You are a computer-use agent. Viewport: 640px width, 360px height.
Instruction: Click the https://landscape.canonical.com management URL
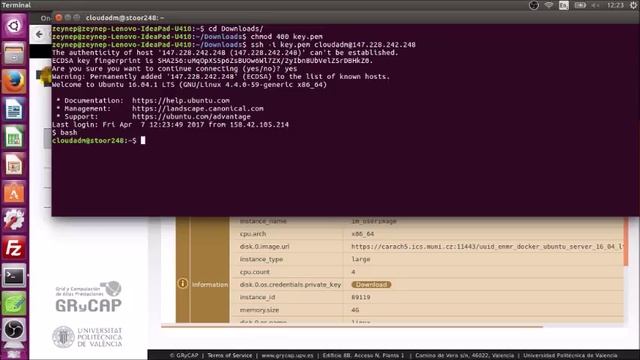(198, 109)
